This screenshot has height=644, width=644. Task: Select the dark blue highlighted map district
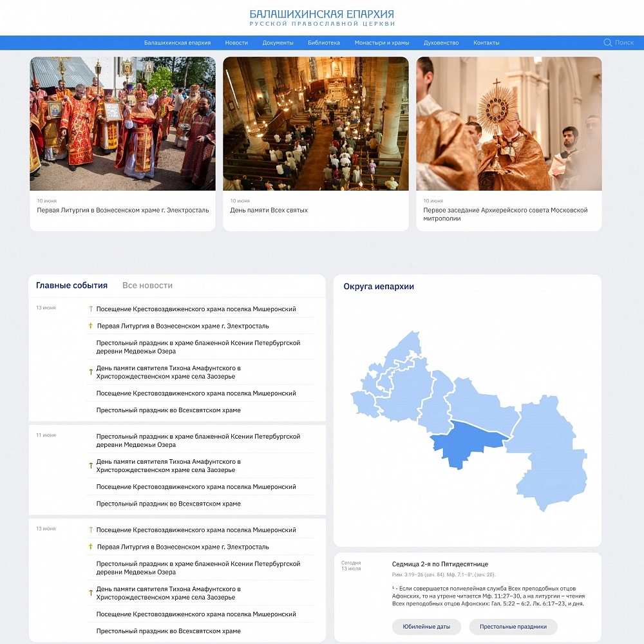point(466,444)
